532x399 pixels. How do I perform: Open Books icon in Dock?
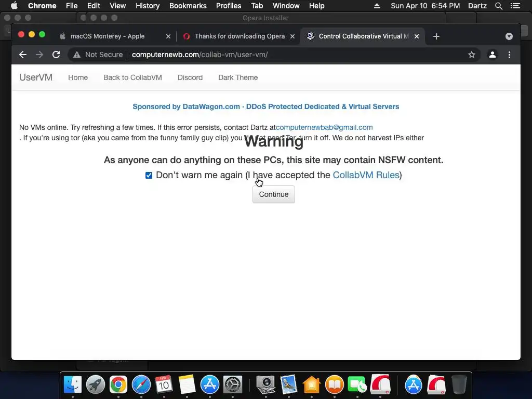coord(334,385)
